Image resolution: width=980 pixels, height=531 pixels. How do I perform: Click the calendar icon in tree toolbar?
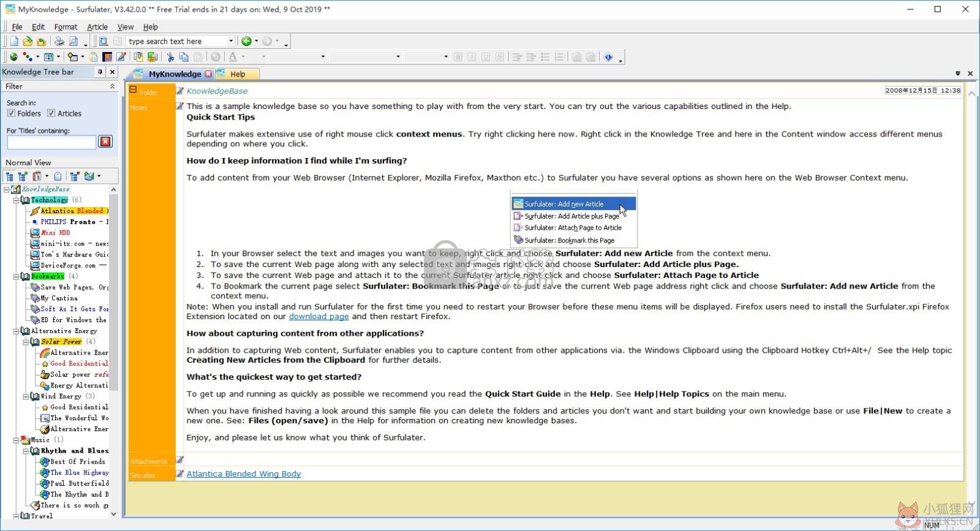click(x=37, y=176)
